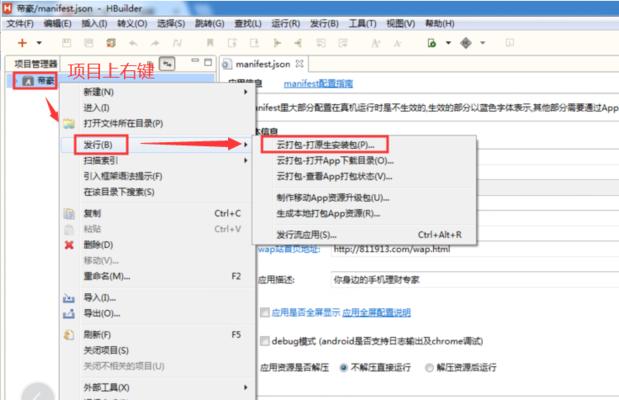Click the 应用描述 text field
Viewport: 619px width, 400px height.
(474, 280)
